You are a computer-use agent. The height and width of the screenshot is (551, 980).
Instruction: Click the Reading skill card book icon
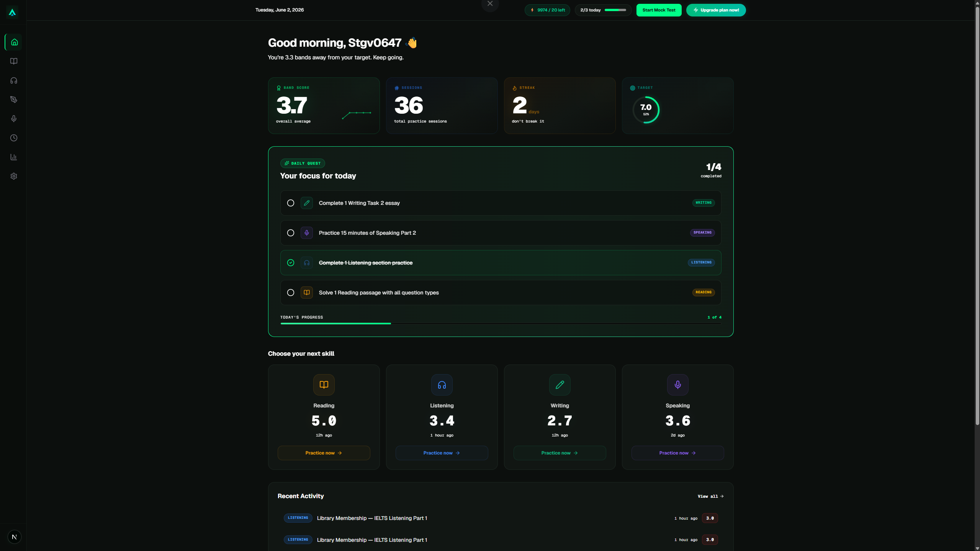pyautogui.click(x=324, y=385)
